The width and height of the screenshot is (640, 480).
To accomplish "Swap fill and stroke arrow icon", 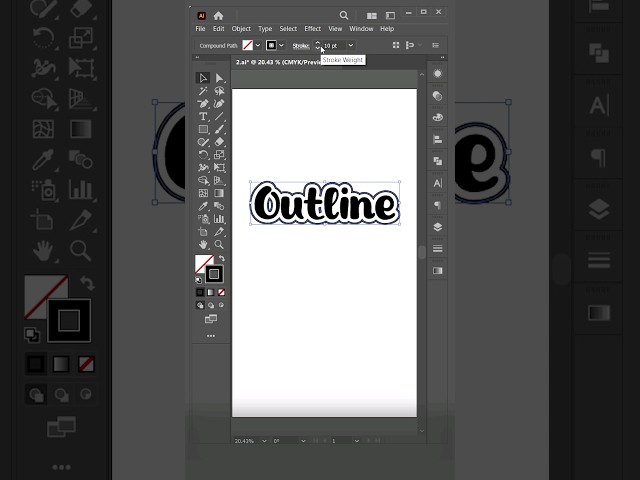I will [x=222, y=258].
